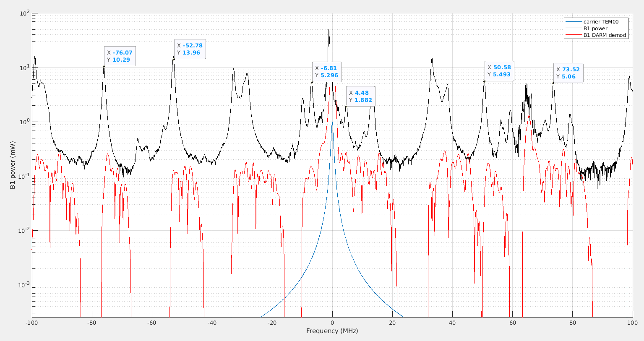
Task: Click the x-axis tick label -100
Action: [x=32, y=323]
